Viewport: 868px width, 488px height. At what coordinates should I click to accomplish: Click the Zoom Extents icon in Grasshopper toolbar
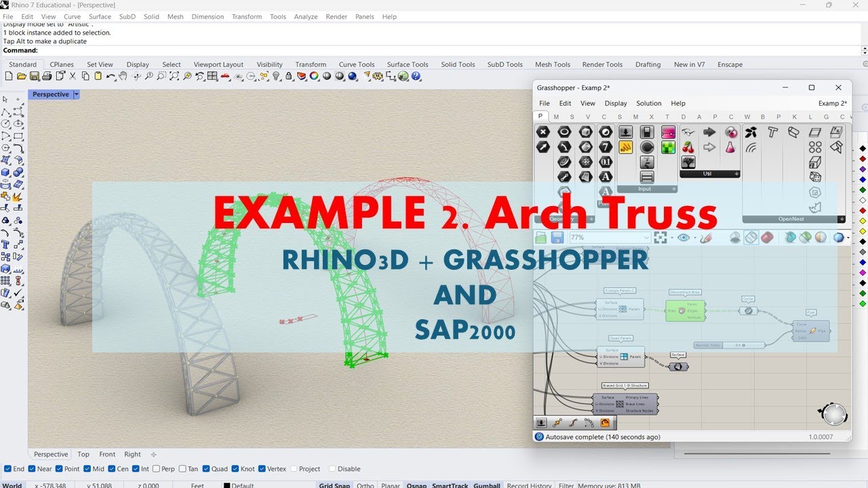(661, 237)
